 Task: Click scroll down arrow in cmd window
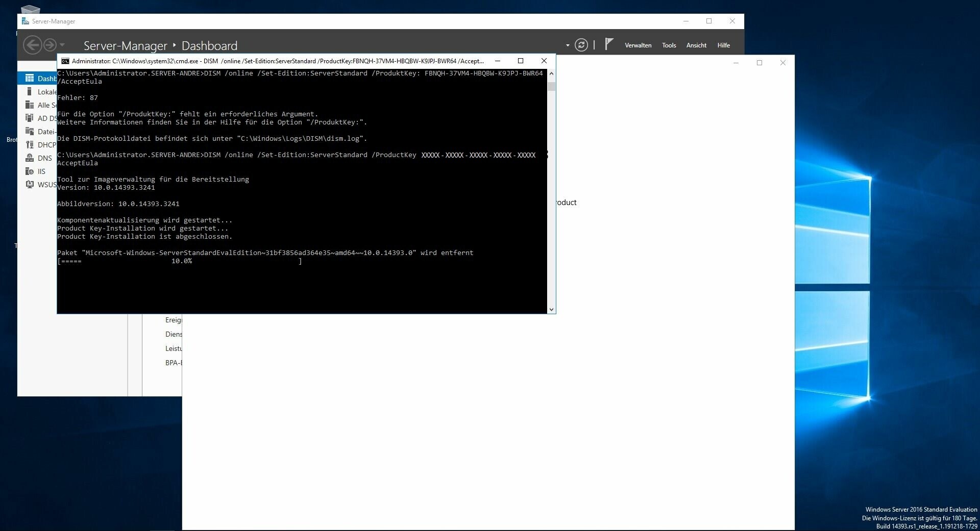pyautogui.click(x=551, y=309)
